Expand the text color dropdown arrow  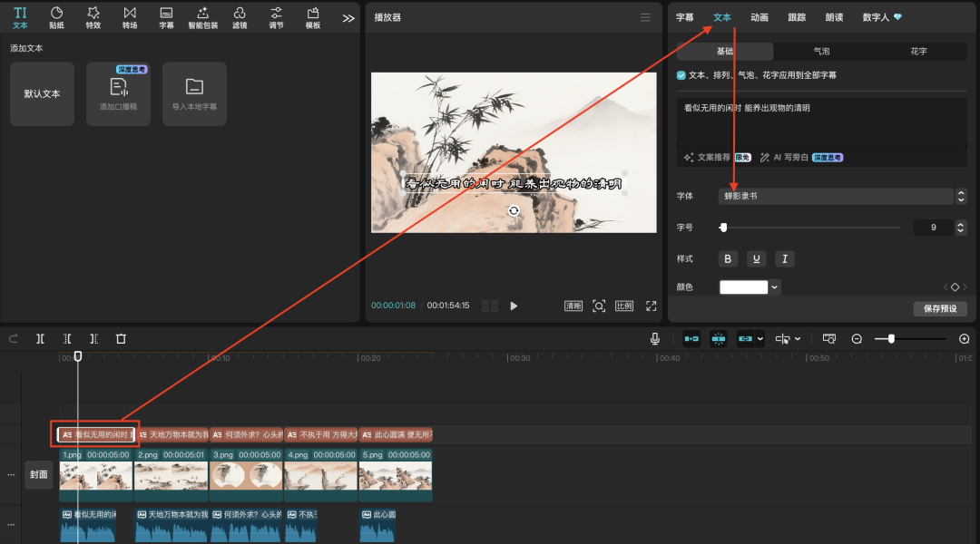tap(775, 287)
